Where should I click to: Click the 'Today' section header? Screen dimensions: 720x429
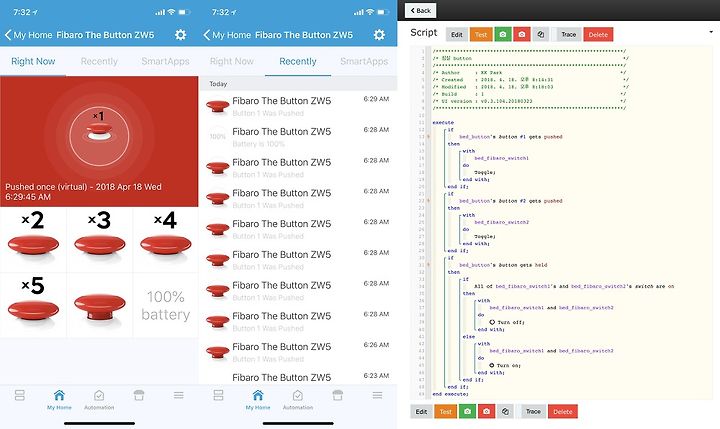point(218,84)
